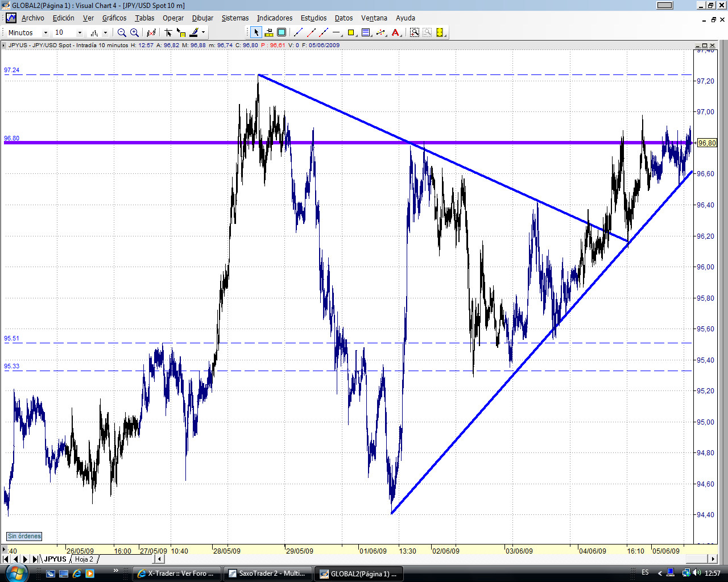728x582 pixels.
Task: Open the X-Trader Ver Foro taskbar window
Action: pos(177,573)
